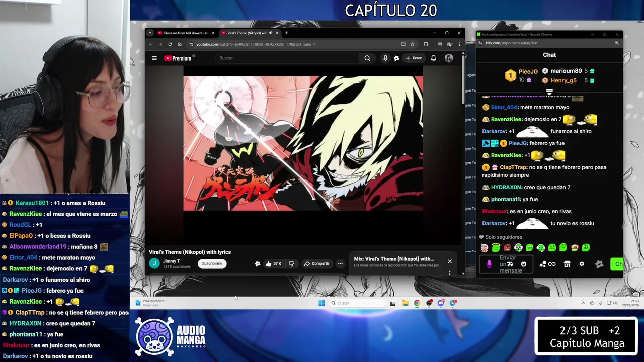This screenshot has height=362, width=644.
Task: Click username Rhaknuur in Kick chat
Action: click(x=494, y=211)
